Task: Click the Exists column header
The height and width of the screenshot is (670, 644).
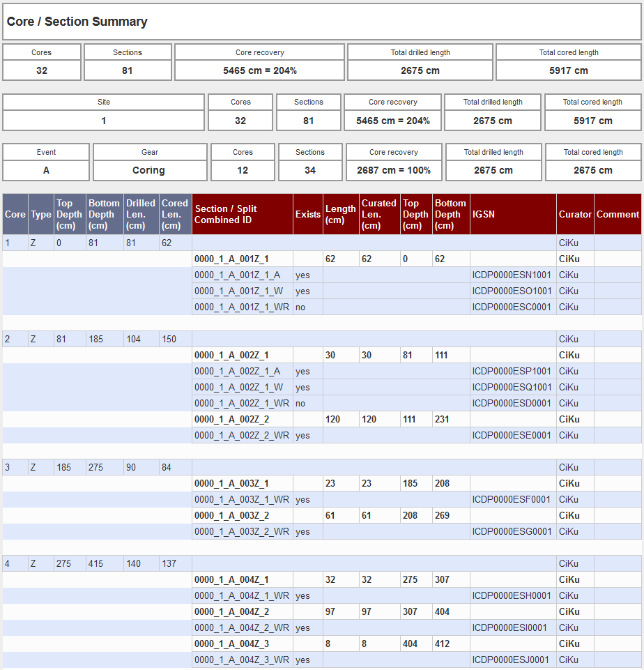Action: coord(308,214)
